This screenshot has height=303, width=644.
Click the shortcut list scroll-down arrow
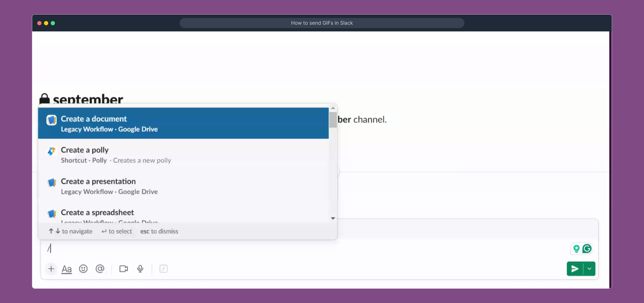click(333, 218)
